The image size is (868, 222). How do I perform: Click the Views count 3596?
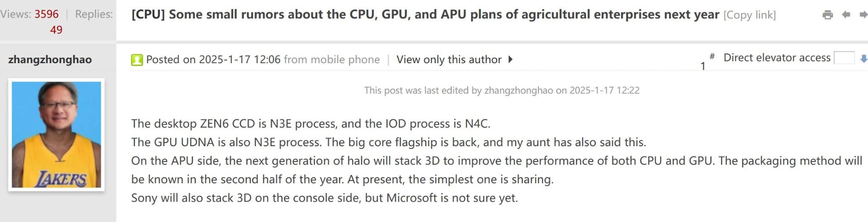[47, 14]
